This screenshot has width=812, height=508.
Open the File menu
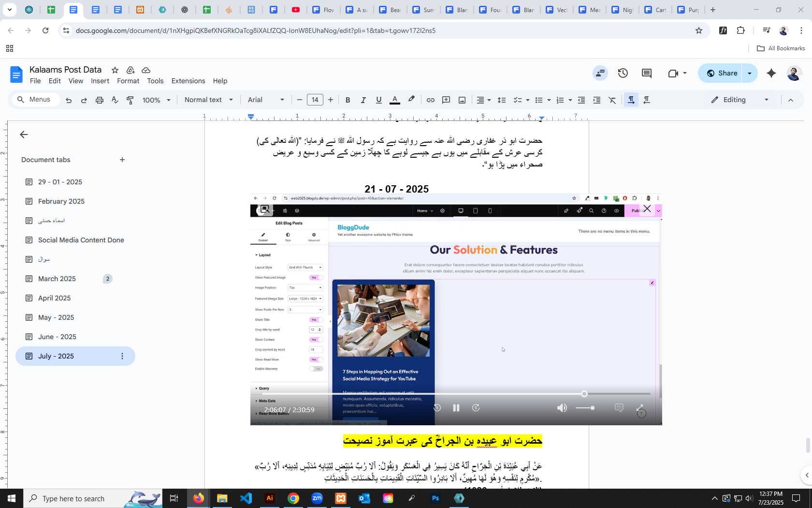[35, 81]
